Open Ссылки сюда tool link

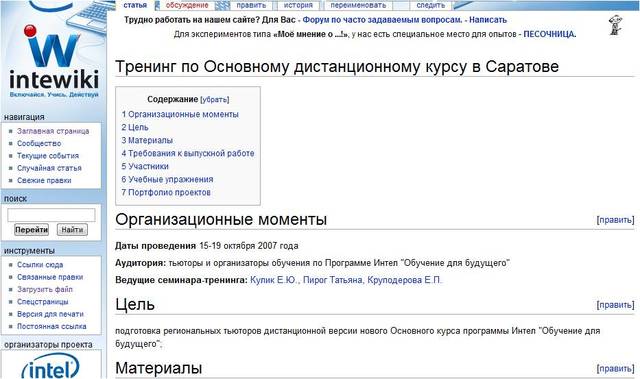pyautogui.click(x=40, y=265)
